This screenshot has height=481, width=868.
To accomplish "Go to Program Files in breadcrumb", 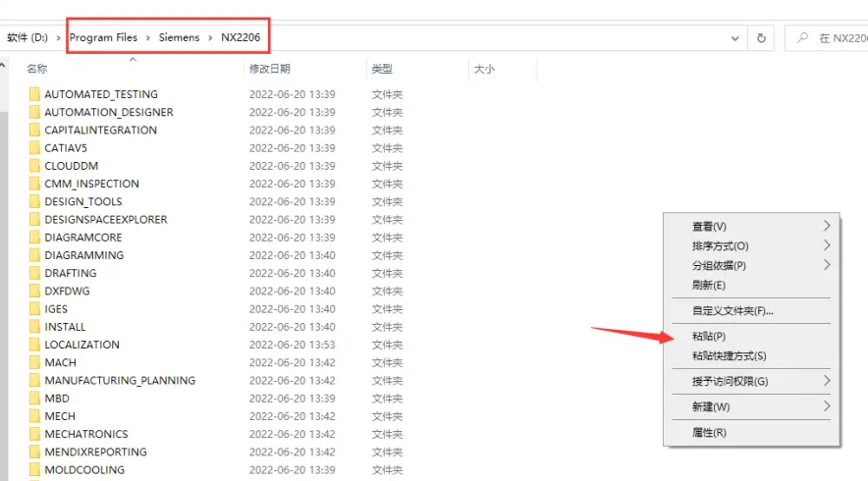I will [x=103, y=37].
